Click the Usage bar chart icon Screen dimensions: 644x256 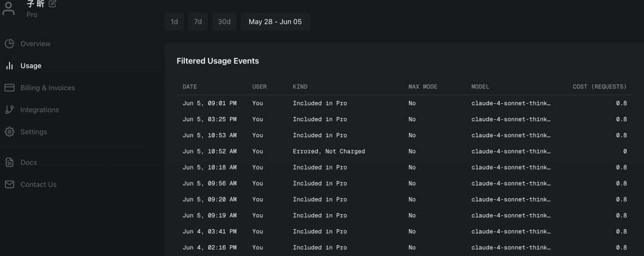(x=10, y=66)
